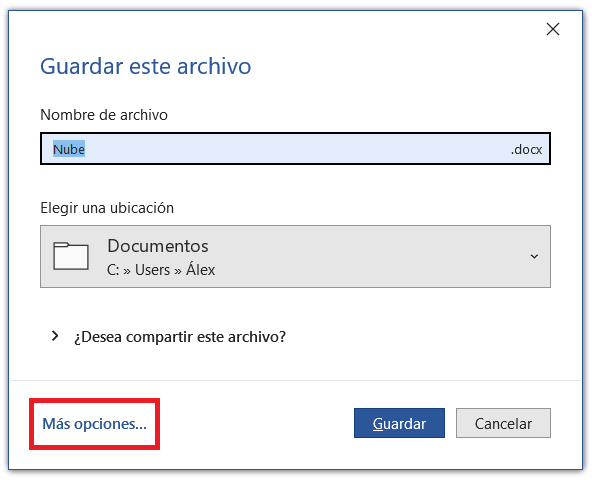Click the Guardar button

tap(399, 423)
